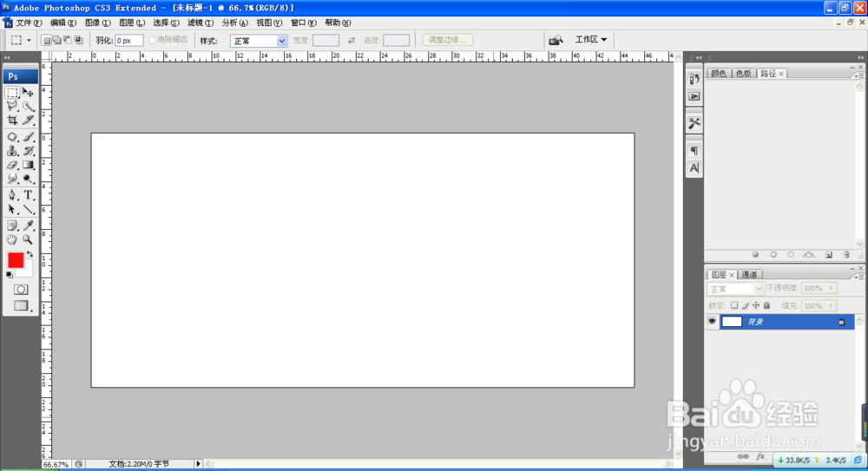Switch to 色板 tab
This screenshot has height=471, width=868.
[744, 74]
